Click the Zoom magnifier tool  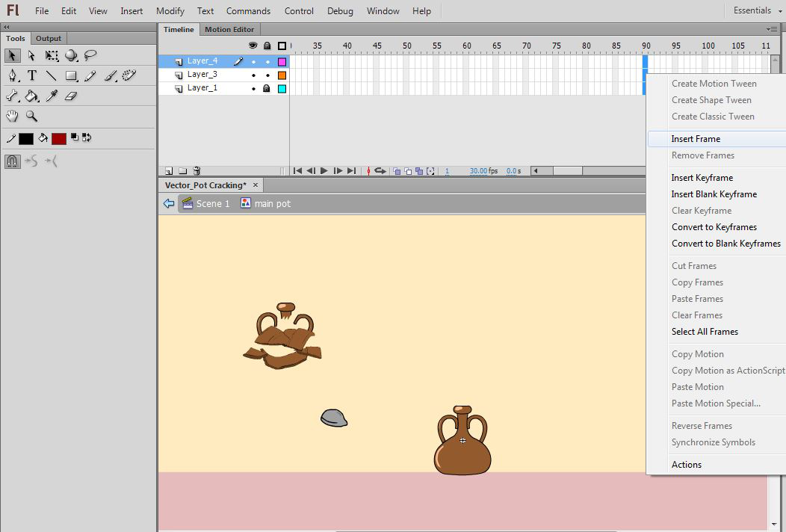[x=32, y=116]
